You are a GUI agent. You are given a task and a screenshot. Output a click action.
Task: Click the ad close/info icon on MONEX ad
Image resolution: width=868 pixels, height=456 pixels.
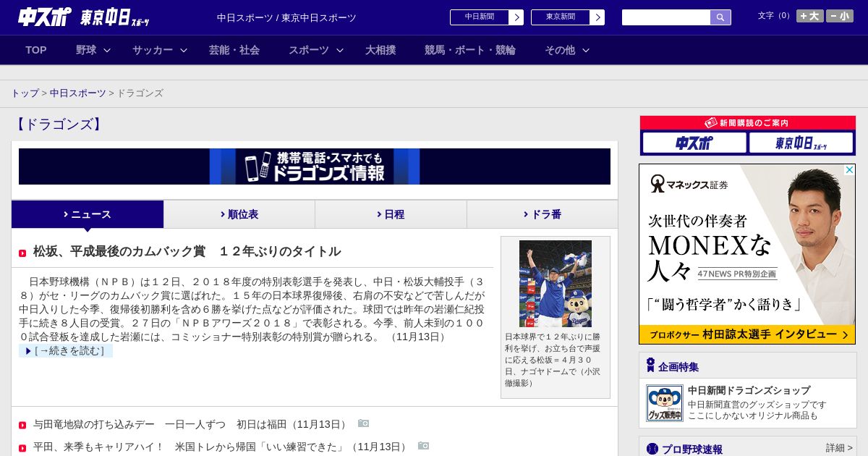(850, 169)
